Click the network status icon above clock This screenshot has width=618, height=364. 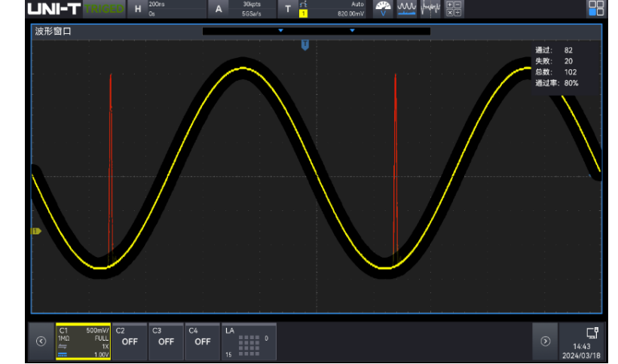click(592, 332)
